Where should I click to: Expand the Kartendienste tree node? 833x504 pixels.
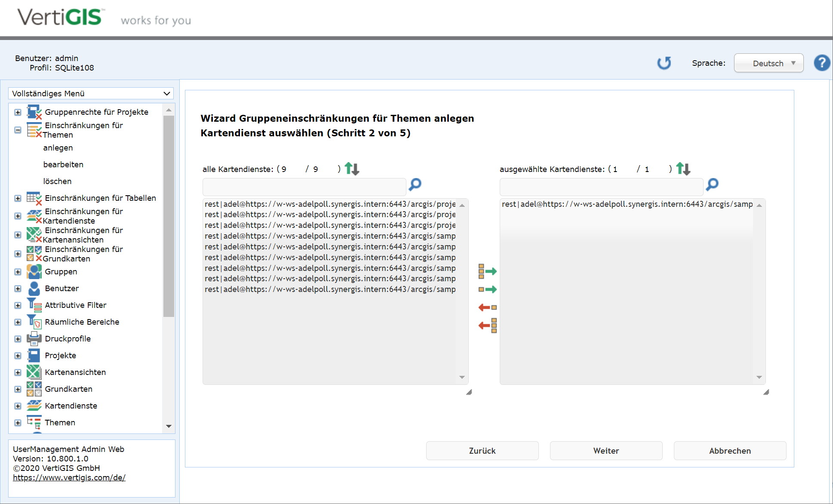(x=18, y=406)
